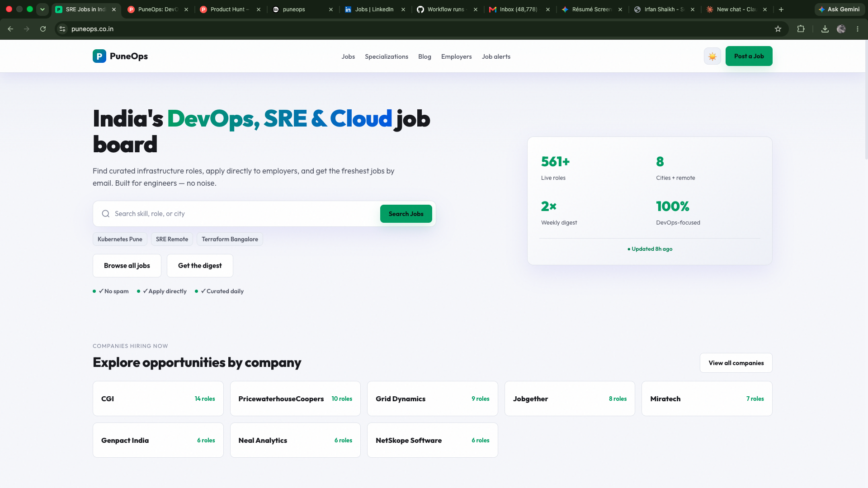The height and width of the screenshot is (488, 868).
Task: Click the 100% DevOps-focused stat
Action: point(678,212)
